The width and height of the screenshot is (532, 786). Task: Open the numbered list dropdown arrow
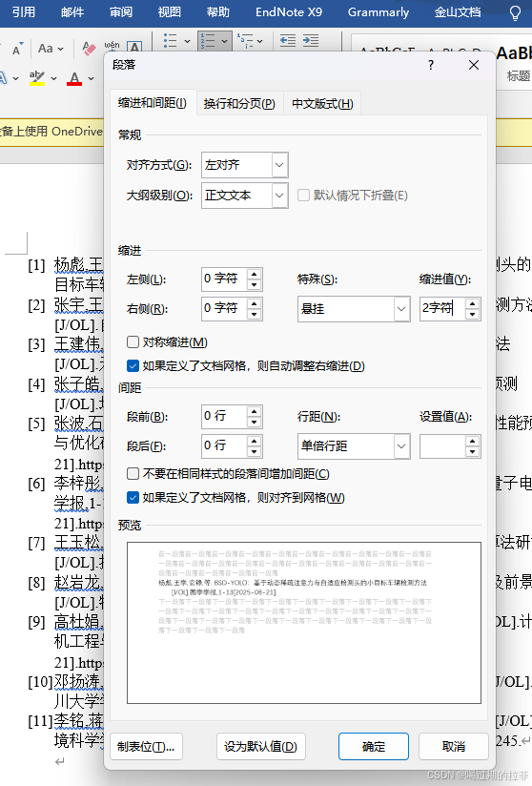224,41
